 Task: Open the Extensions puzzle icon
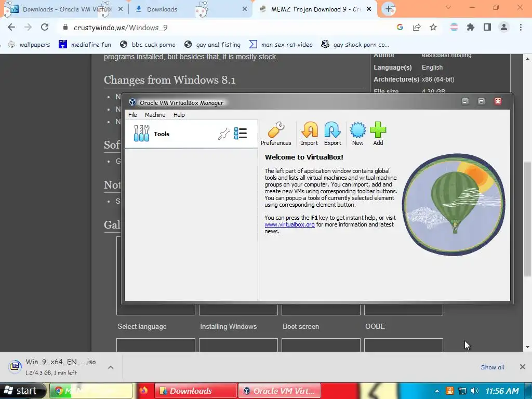tap(470, 27)
